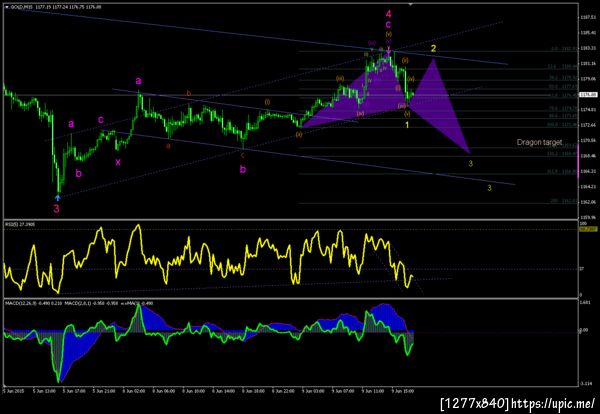Viewport: 600px width, 414px height.
Task: Open the upic.me link at bottom right
Action: (x=553, y=403)
